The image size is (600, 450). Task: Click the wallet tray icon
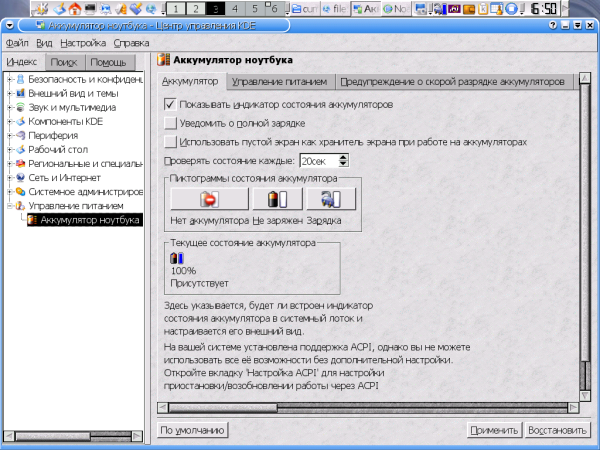click(469, 8)
